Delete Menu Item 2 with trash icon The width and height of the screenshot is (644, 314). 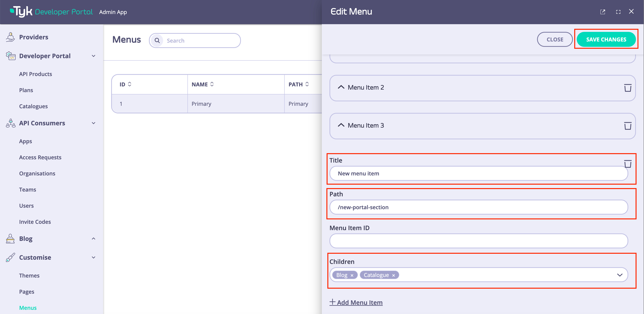628,88
